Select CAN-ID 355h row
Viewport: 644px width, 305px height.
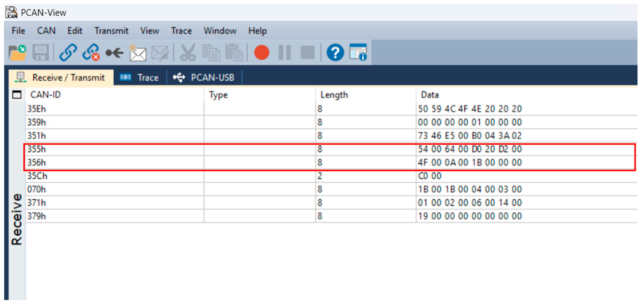coord(331,149)
